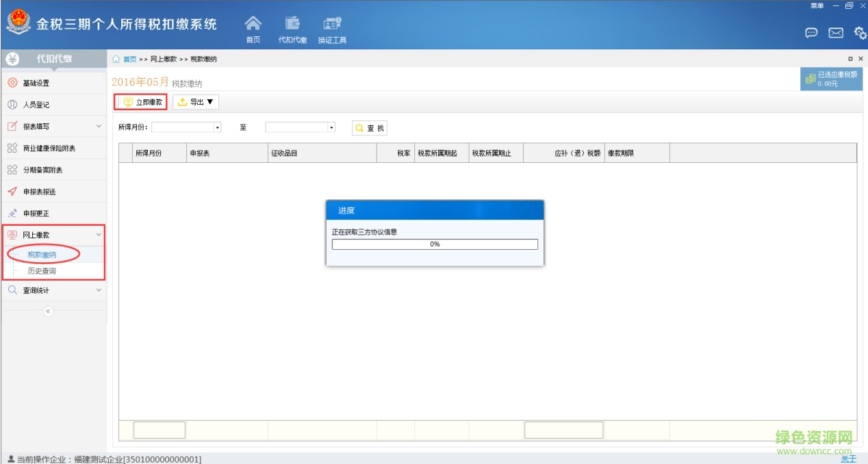868x464 pixels.
Task: Open the 导出 export dropdown
Action: pos(196,101)
